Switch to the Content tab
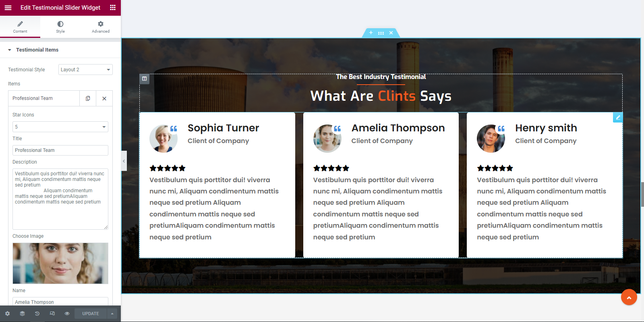 20,27
